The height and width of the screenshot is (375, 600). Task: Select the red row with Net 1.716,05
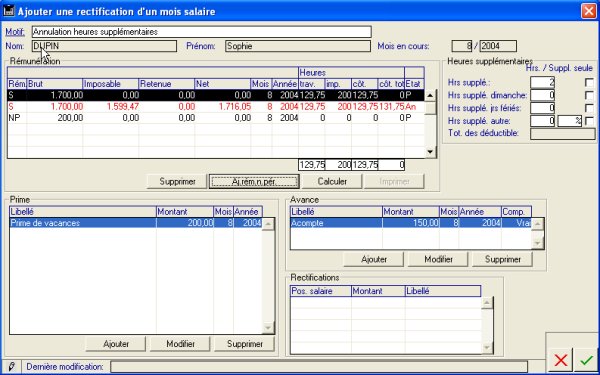point(216,107)
